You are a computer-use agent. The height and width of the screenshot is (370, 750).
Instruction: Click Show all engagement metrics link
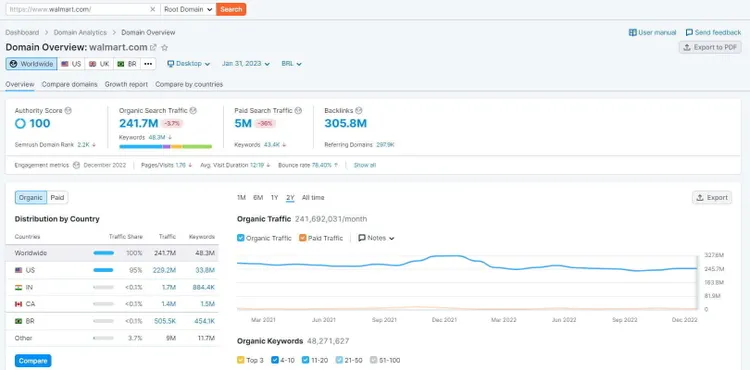coord(364,165)
